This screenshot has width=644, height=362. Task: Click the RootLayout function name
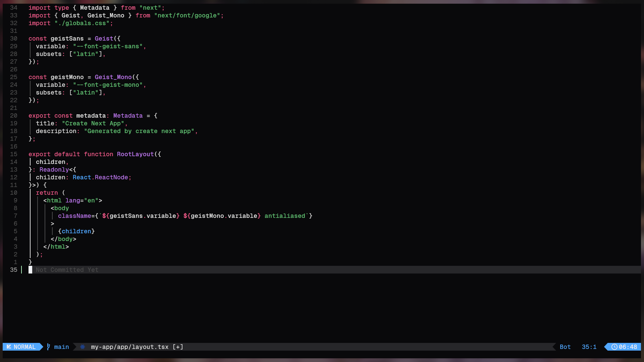click(x=135, y=154)
